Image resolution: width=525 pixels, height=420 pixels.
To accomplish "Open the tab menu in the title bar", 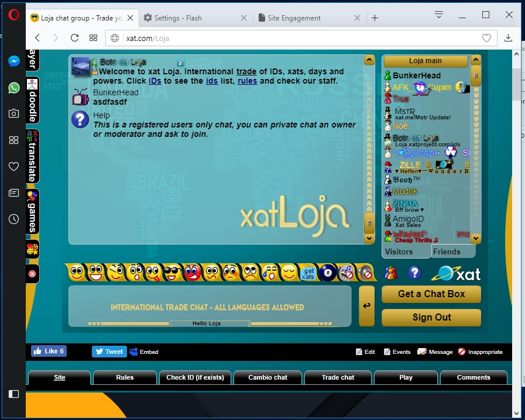I will click(x=439, y=15).
